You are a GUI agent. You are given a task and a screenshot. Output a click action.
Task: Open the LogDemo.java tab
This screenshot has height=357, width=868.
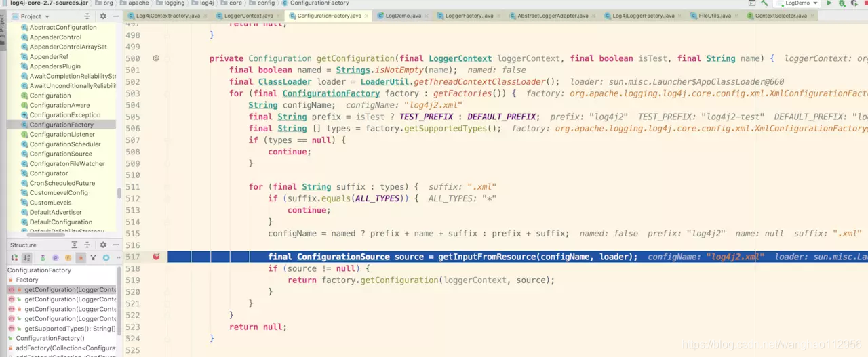pyautogui.click(x=403, y=16)
